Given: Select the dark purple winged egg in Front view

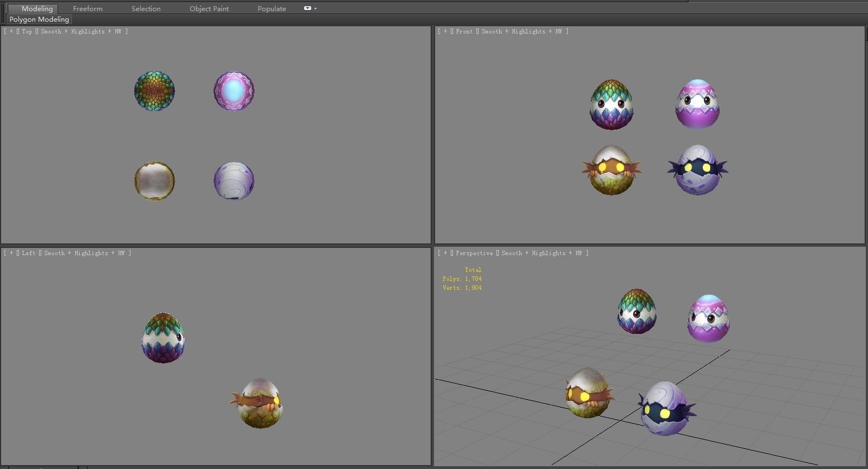Looking at the screenshot, I should [697, 170].
